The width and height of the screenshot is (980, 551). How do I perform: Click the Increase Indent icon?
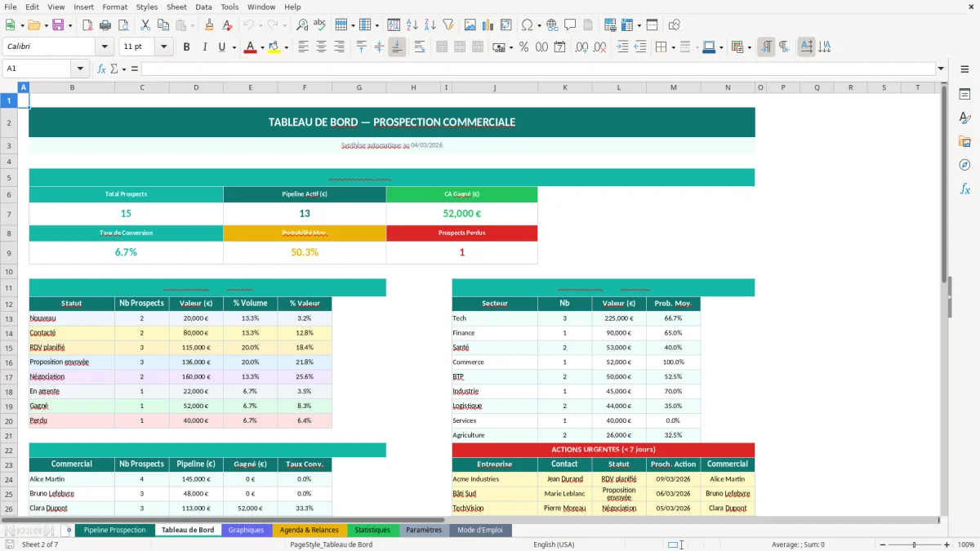[x=622, y=47]
